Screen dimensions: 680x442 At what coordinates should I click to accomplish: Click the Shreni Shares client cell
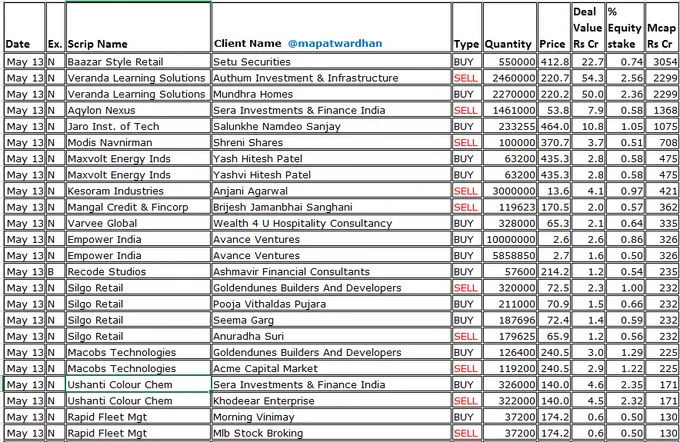332,143
